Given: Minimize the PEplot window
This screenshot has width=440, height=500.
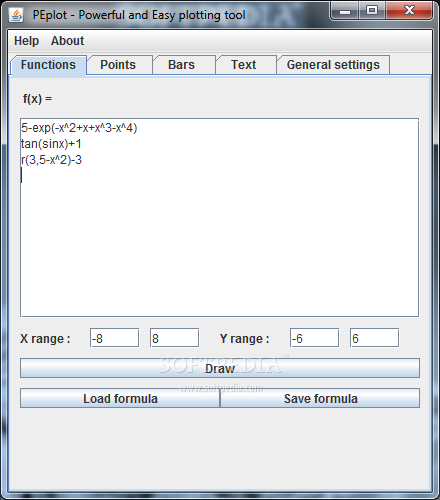Looking at the screenshot, I should tap(345, 11).
